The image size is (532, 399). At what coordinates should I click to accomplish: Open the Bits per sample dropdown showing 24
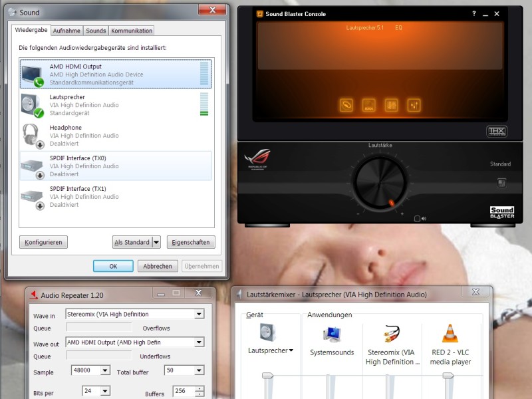click(105, 391)
